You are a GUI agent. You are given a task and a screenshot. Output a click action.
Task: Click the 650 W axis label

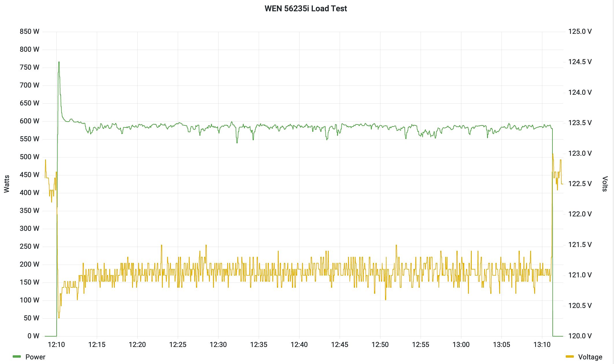[29, 103]
